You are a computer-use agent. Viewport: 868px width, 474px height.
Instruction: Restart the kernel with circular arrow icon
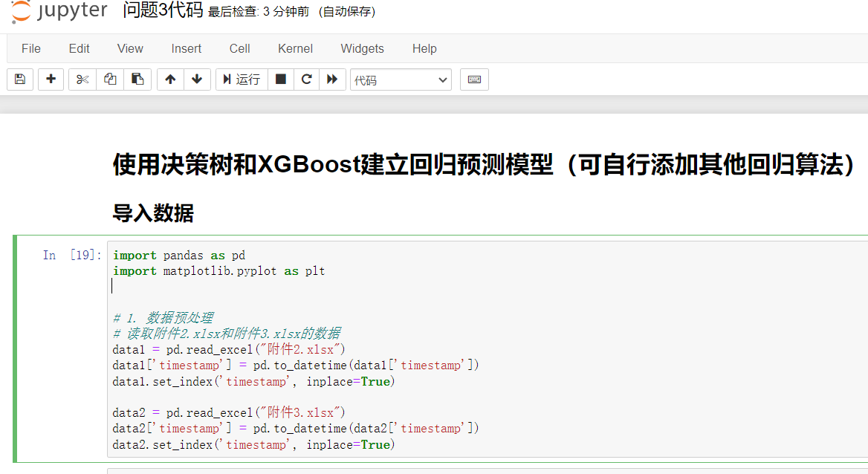pyautogui.click(x=306, y=79)
